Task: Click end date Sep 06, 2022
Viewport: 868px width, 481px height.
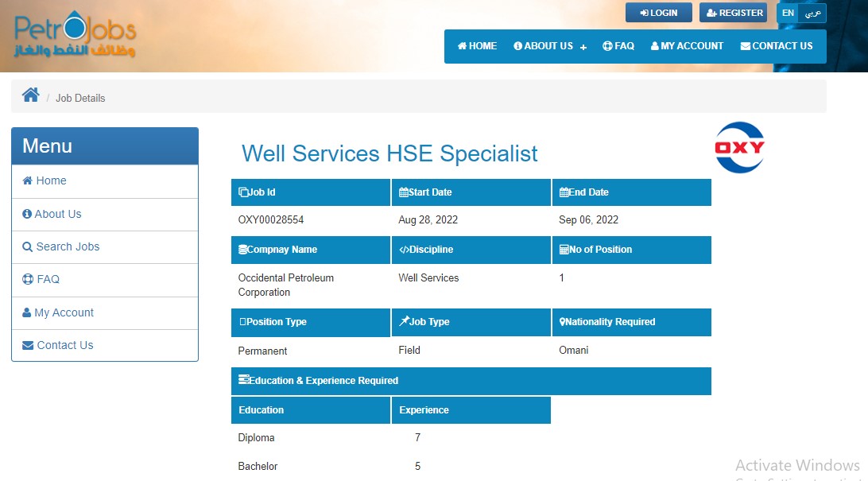Action: click(588, 219)
